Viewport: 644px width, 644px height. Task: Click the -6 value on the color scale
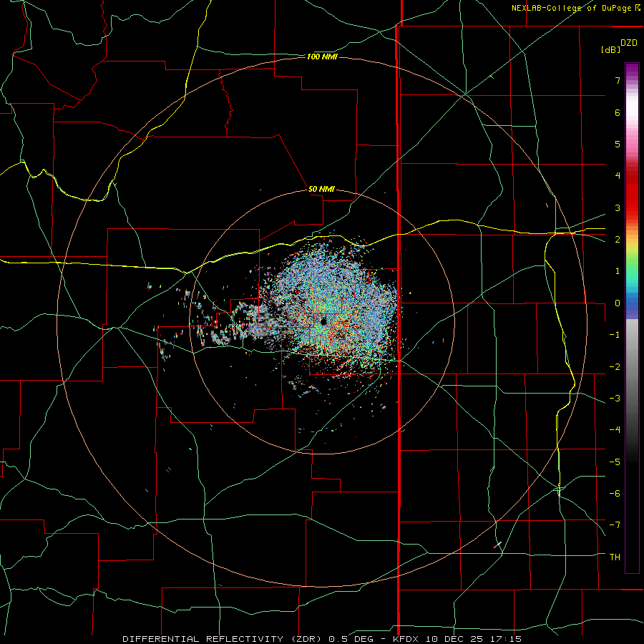click(615, 494)
